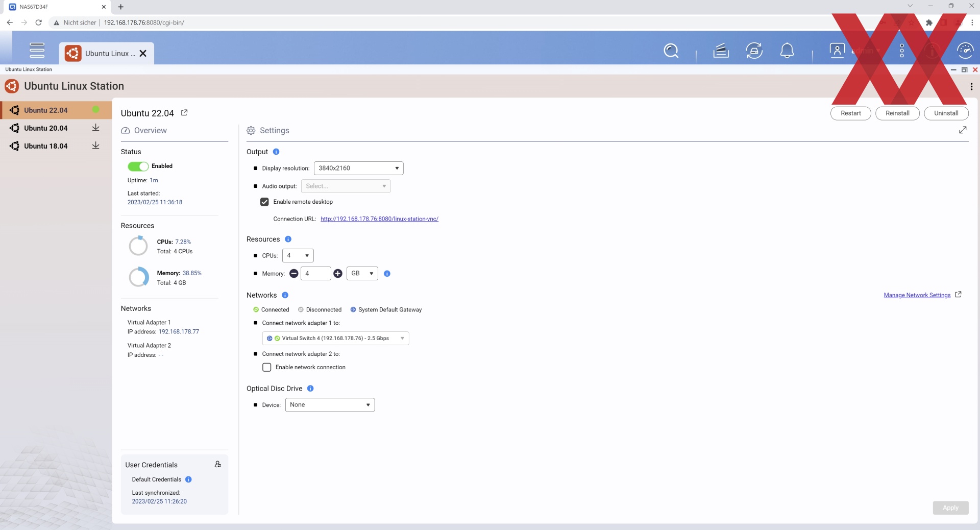
Task: Click the IP address 192.168.178.77
Action: click(179, 332)
